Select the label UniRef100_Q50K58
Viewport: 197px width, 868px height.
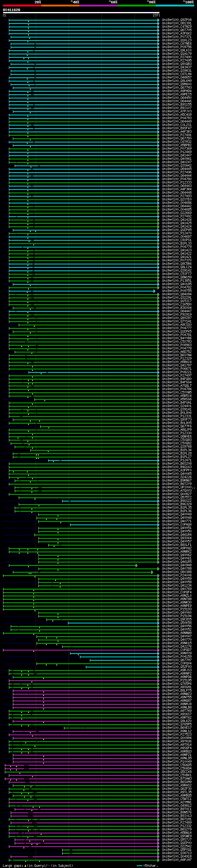pyautogui.click(x=177, y=623)
